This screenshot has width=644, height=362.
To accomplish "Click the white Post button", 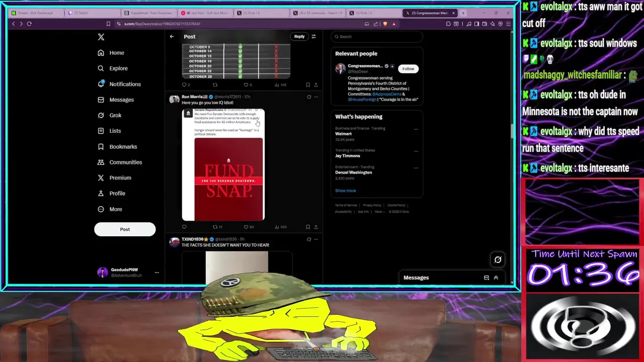I will [x=125, y=229].
